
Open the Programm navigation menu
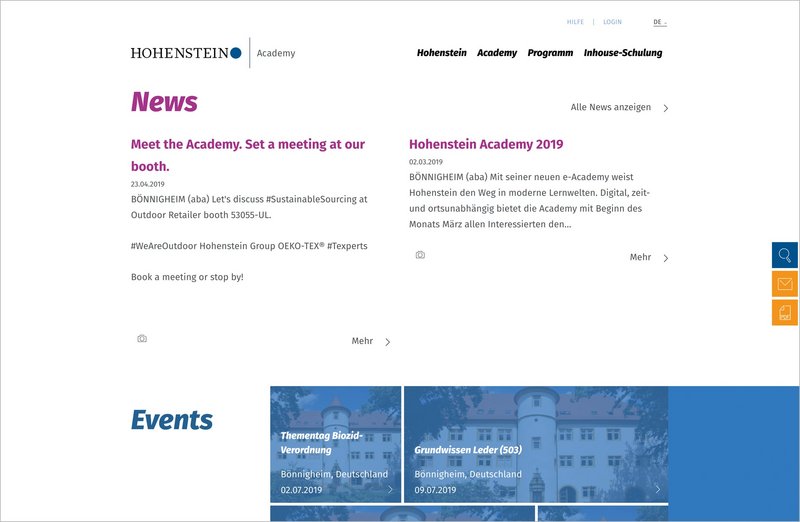click(x=550, y=53)
